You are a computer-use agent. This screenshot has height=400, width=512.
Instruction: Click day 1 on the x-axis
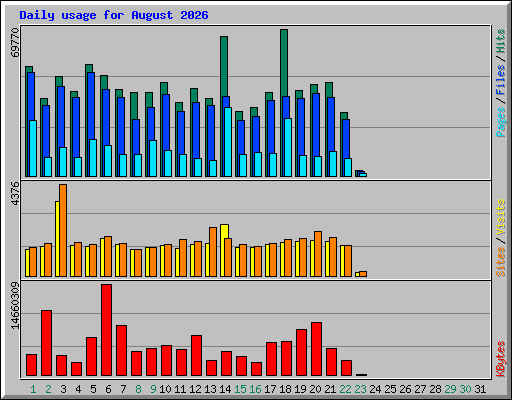click(33, 389)
